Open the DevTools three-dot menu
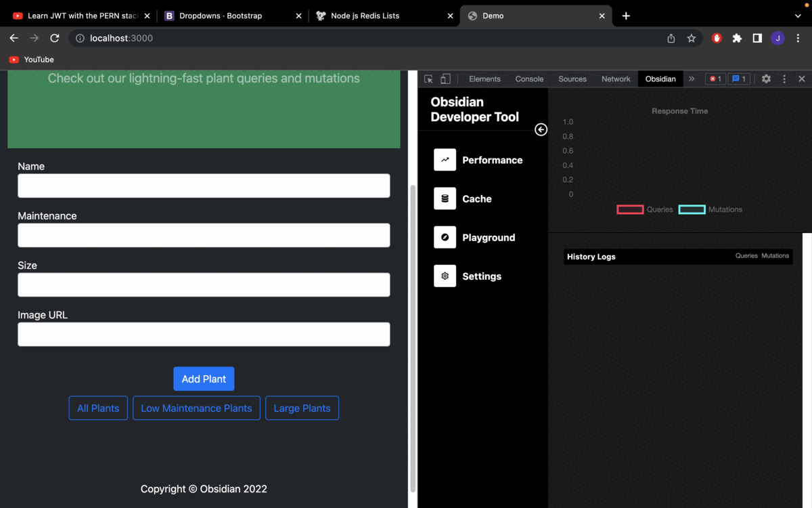Screen dimensions: 812x508 coord(784,79)
